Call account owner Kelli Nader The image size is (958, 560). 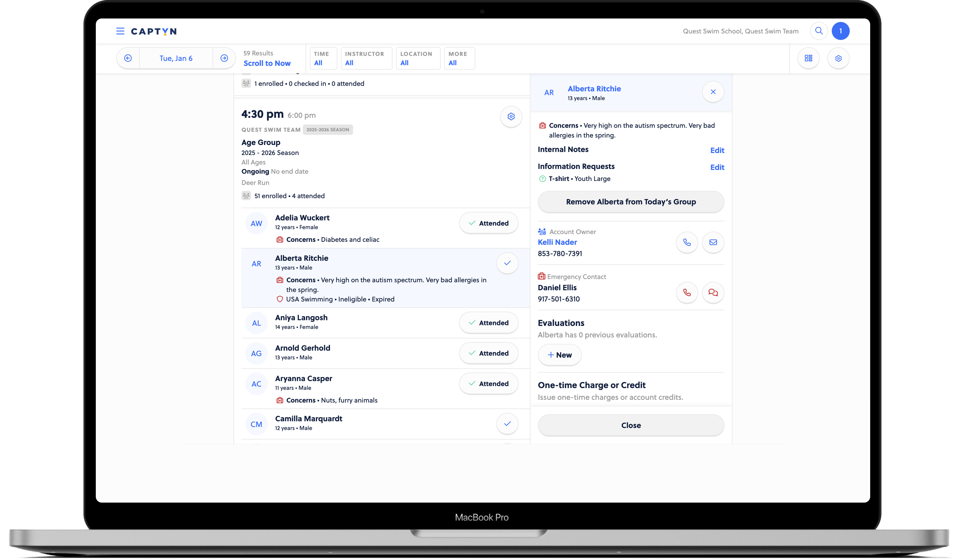click(x=687, y=242)
